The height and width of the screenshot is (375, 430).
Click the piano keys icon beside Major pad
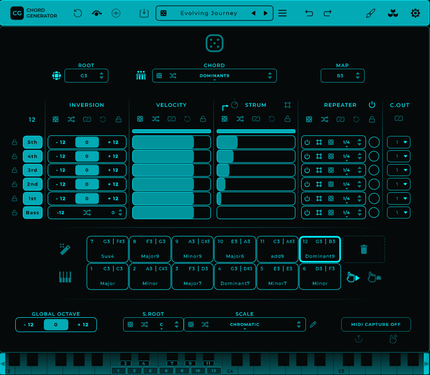65,277
